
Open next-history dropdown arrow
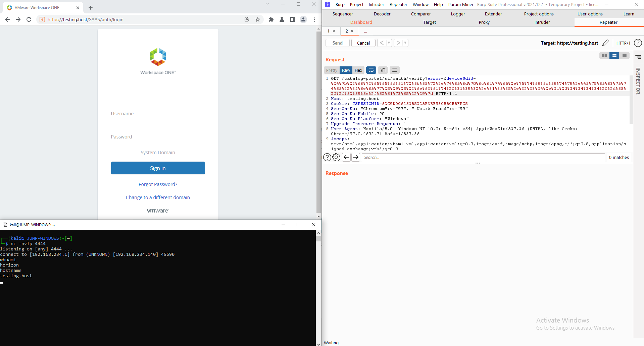pyautogui.click(x=405, y=43)
